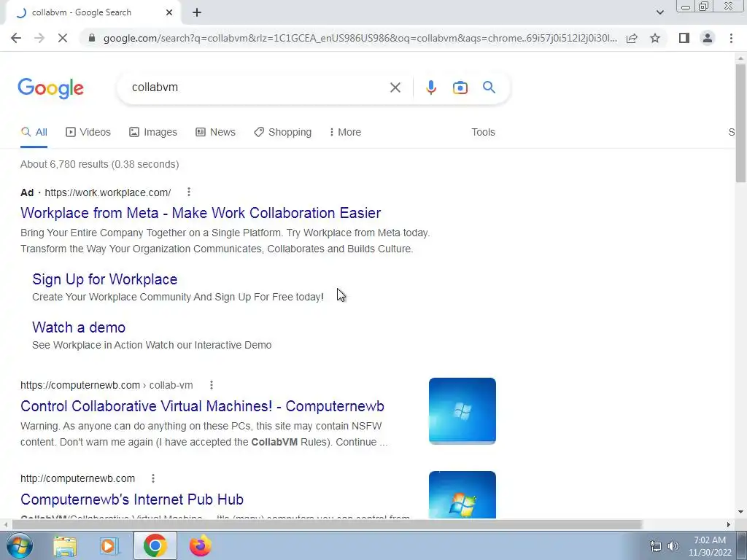
Task: Submit search with the magnifier icon
Action: [x=489, y=87]
